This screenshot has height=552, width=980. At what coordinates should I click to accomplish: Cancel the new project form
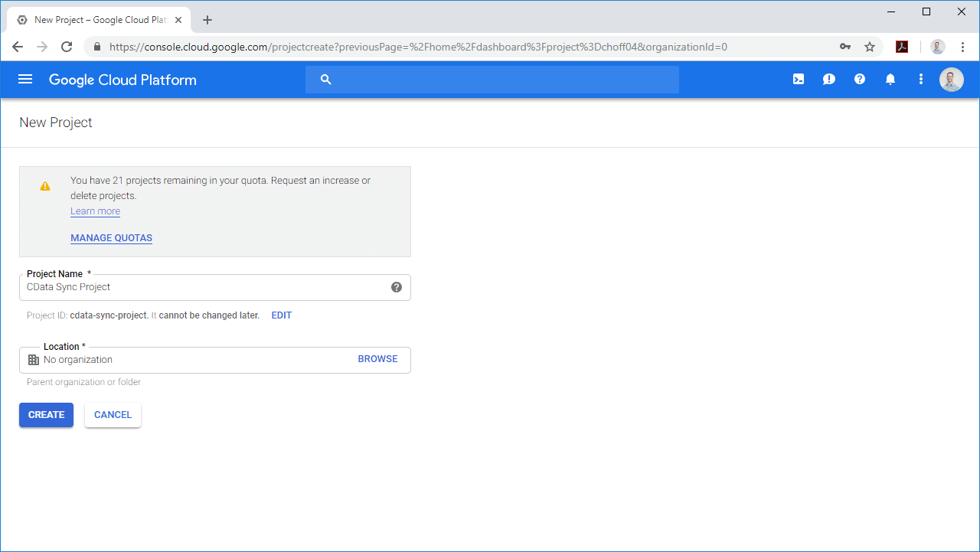click(x=113, y=415)
